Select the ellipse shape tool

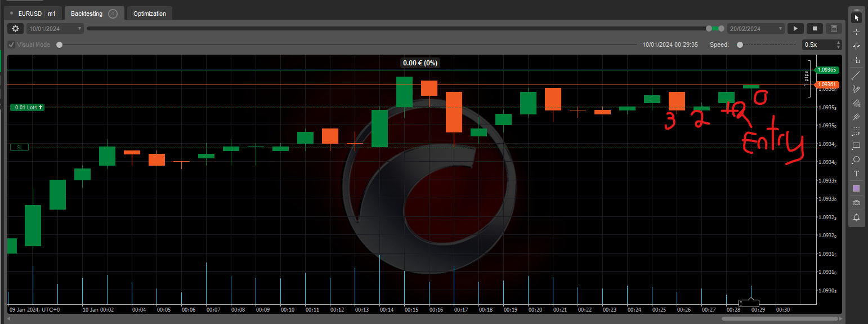(x=856, y=159)
